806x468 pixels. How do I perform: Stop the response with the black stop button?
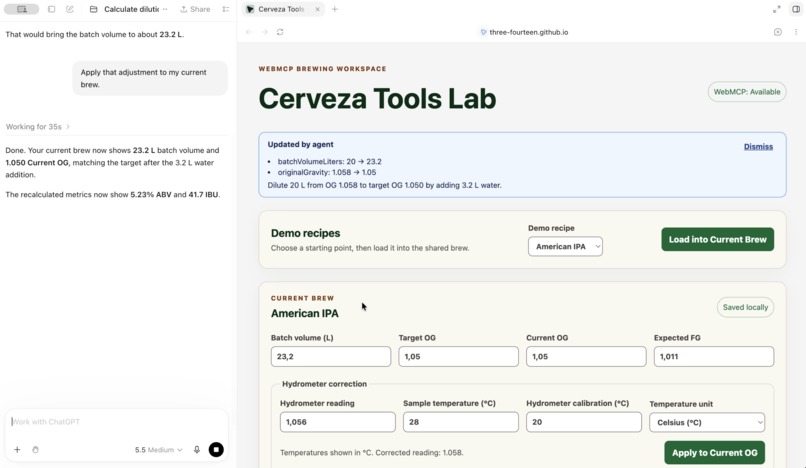[x=216, y=449]
